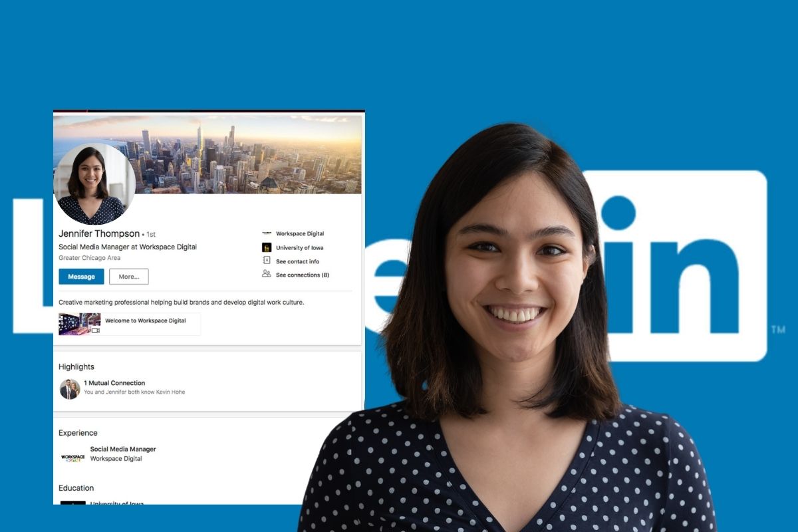
Task: Click the Experience section heading
Action: (x=78, y=433)
